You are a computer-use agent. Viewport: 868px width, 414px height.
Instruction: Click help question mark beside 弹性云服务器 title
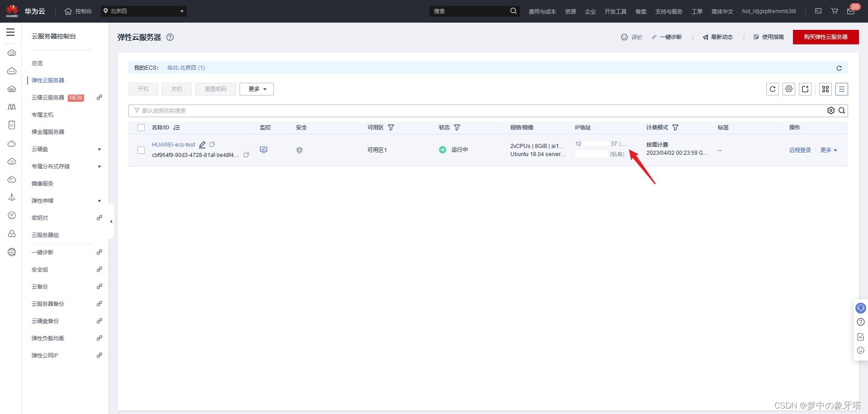coord(170,37)
